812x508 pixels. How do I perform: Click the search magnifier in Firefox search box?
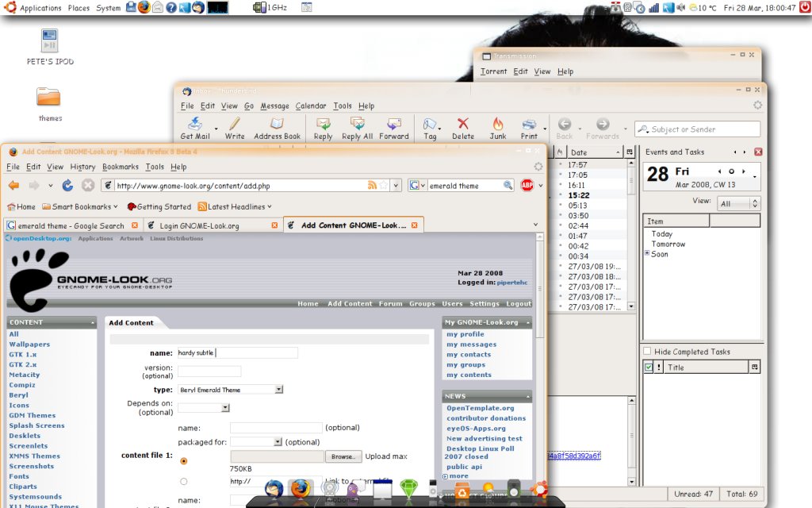[x=508, y=185]
